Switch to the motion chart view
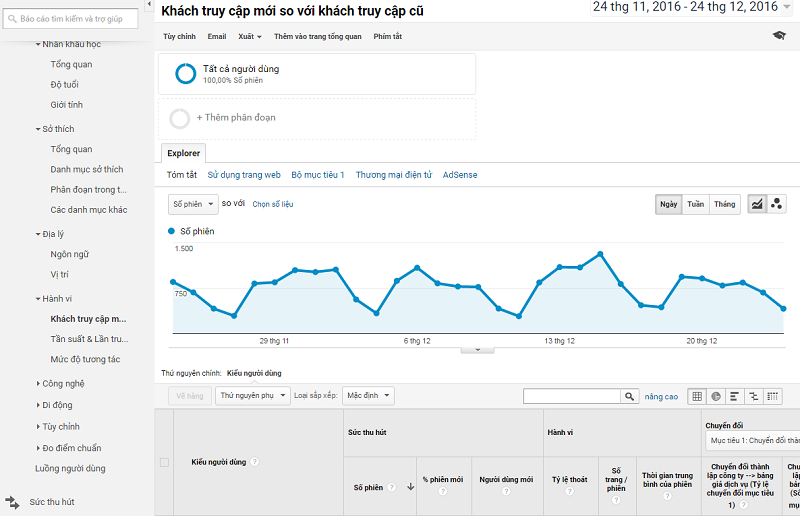 (777, 204)
